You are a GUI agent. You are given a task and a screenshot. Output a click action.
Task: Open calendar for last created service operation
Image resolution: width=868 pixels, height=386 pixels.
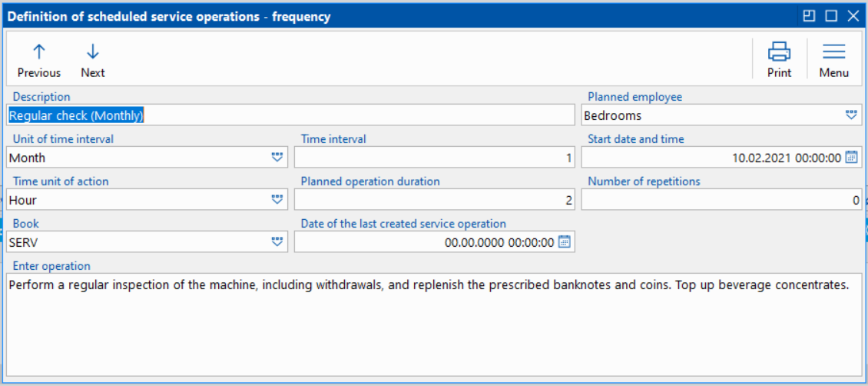(x=565, y=242)
